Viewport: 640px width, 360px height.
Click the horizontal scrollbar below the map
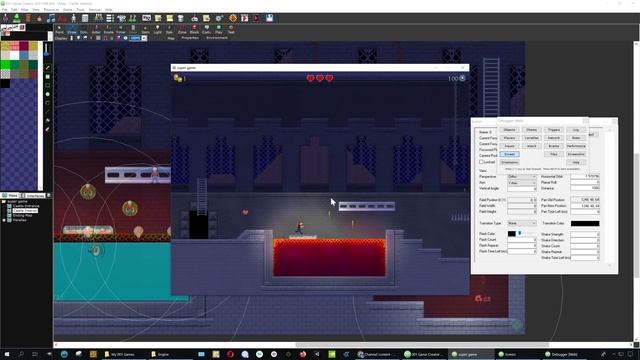pos(344,345)
